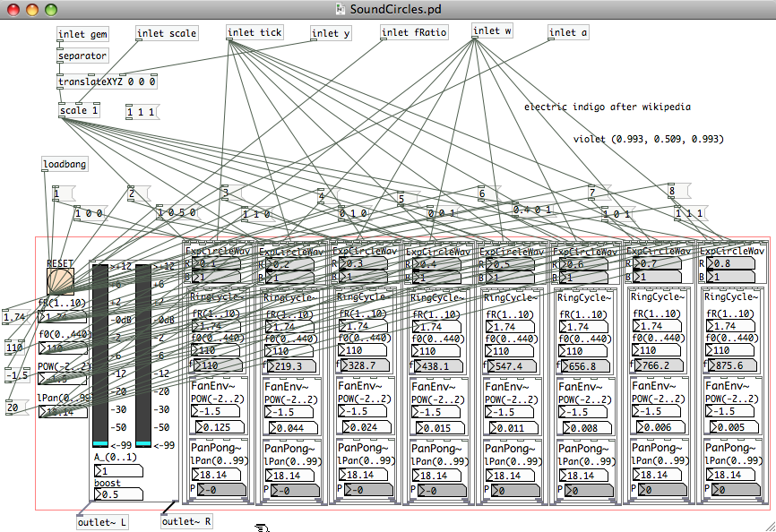Click the outlet~ L object
Screen dimensions: 776x532
[x=103, y=522]
